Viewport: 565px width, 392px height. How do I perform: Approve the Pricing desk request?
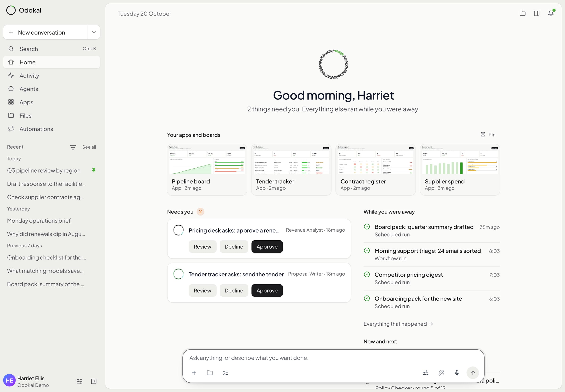coord(267,246)
